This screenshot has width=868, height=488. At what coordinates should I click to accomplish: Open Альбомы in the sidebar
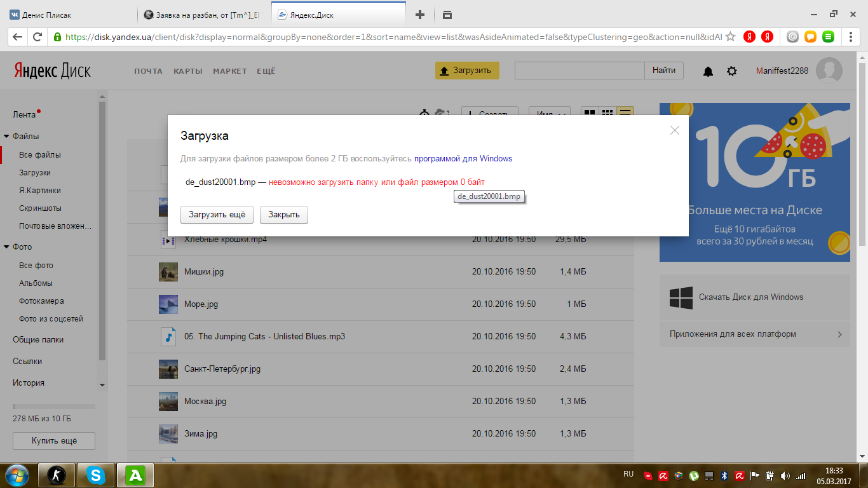click(x=36, y=283)
